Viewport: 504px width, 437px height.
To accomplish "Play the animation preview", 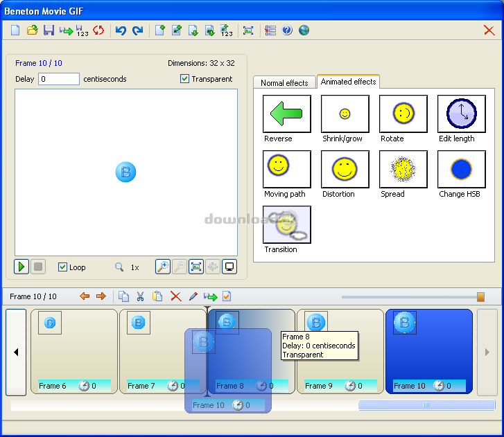I will [x=21, y=267].
